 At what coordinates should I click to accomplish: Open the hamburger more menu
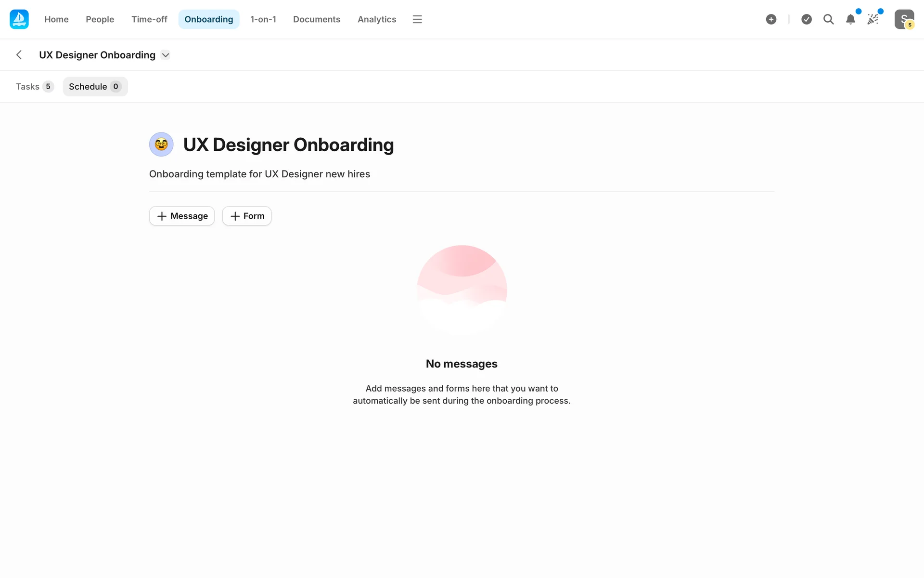pyautogui.click(x=417, y=19)
